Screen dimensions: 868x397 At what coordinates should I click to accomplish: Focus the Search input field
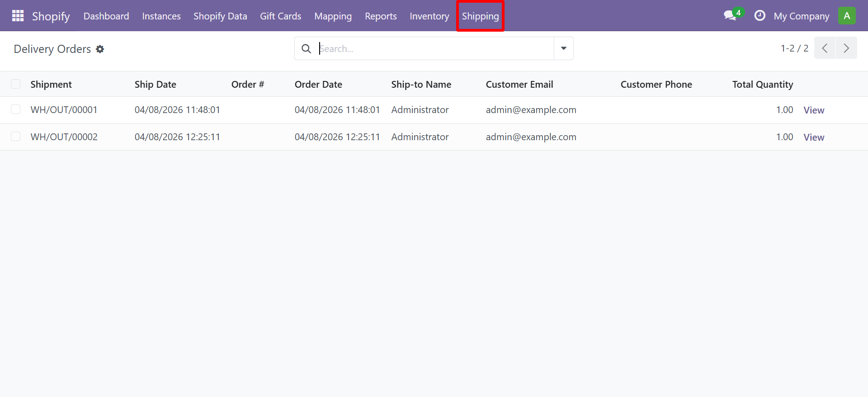[x=436, y=48]
